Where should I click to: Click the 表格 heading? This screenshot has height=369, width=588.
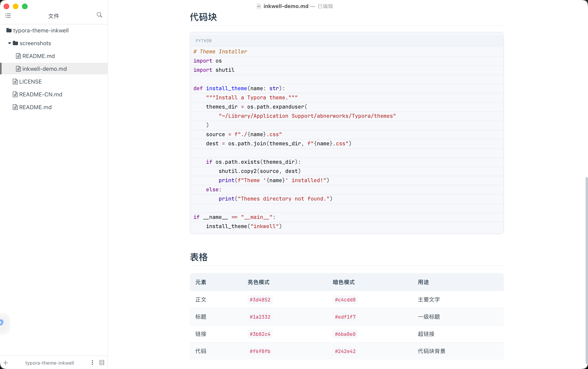point(199,257)
